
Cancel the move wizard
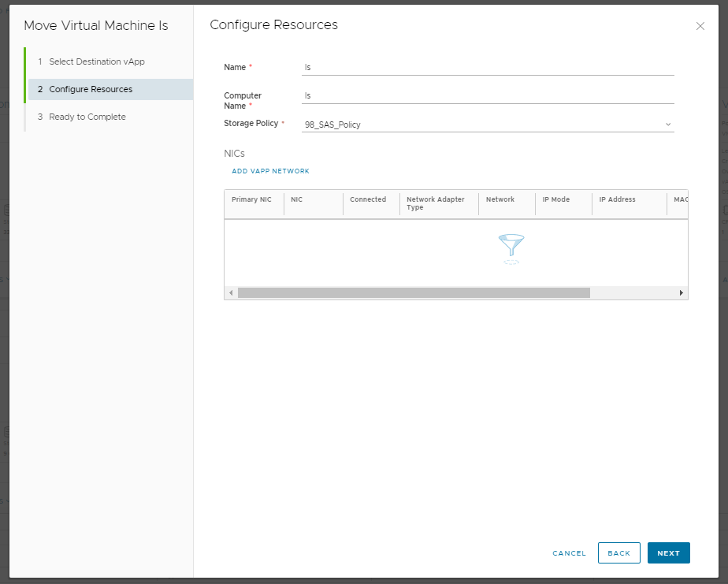click(569, 553)
